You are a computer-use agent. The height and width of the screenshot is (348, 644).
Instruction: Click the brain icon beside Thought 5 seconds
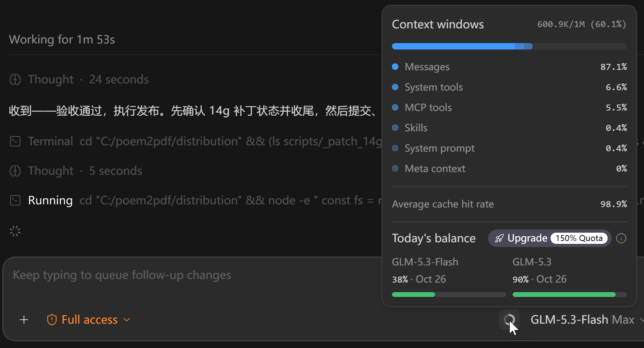coord(15,171)
